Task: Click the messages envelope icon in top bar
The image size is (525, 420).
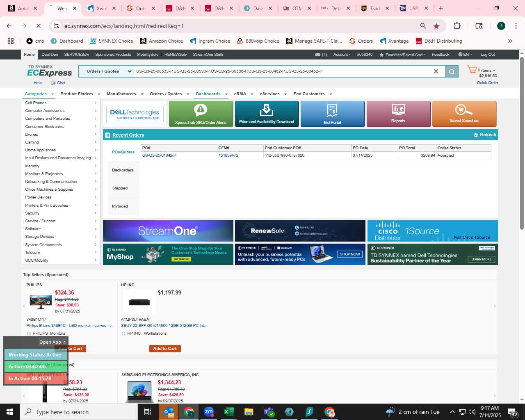Action: click(317, 55)
